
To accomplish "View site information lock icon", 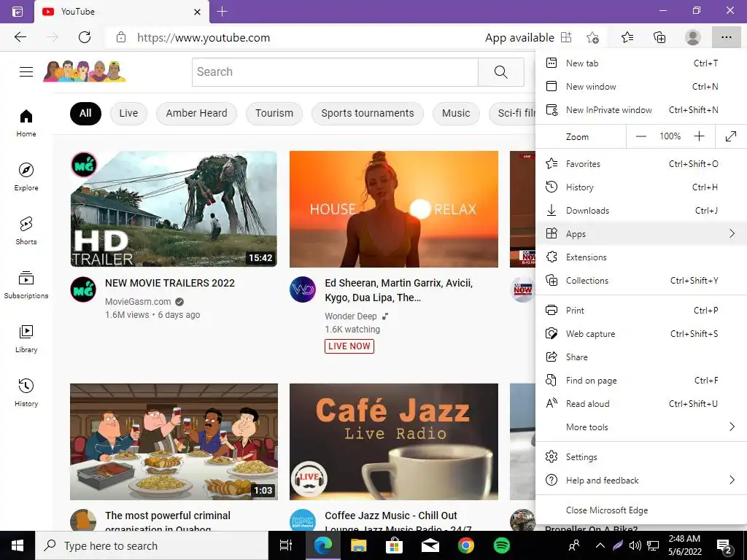I will pos(121,37).
